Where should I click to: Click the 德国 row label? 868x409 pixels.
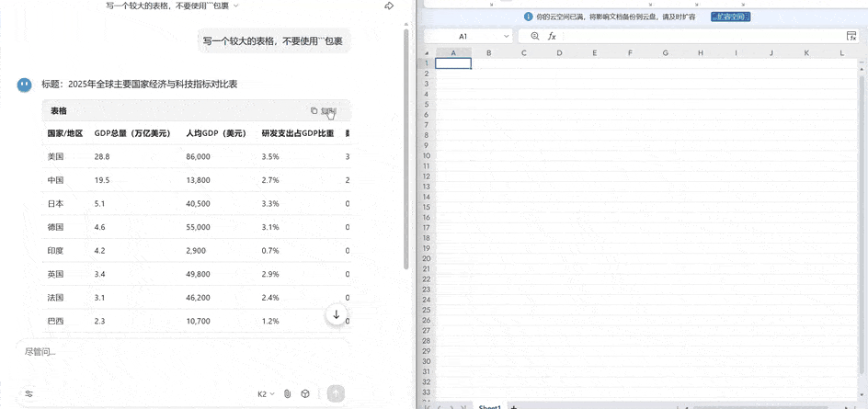56,227
